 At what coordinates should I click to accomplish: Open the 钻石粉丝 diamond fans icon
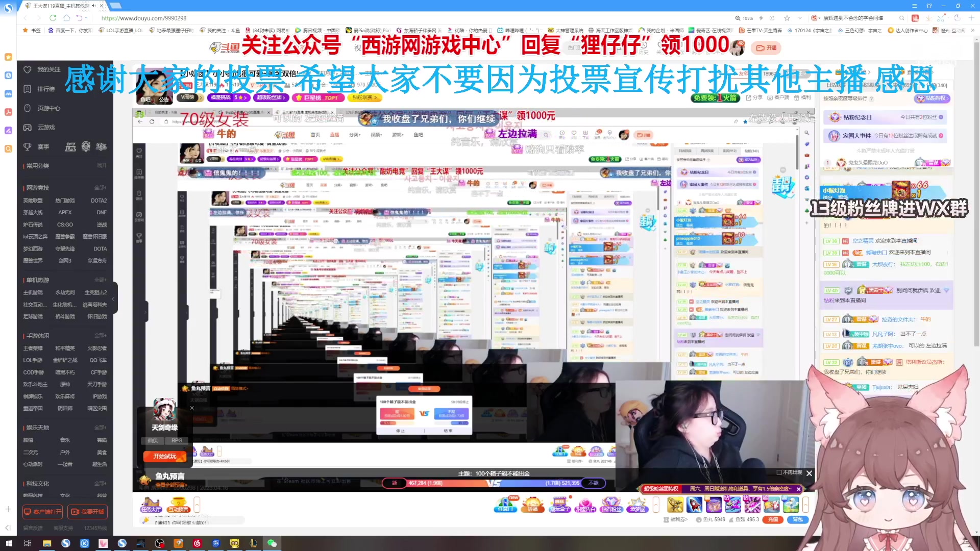[611, 505]
